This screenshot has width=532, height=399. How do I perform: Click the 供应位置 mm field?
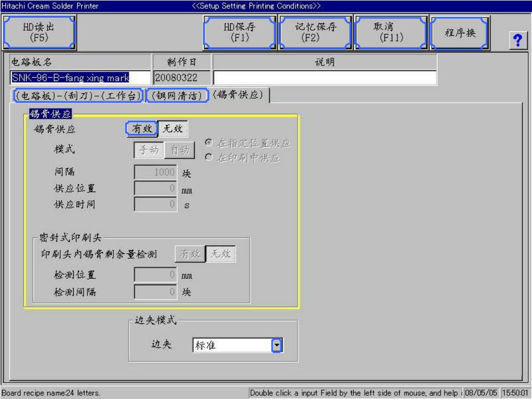pos(155,188)
